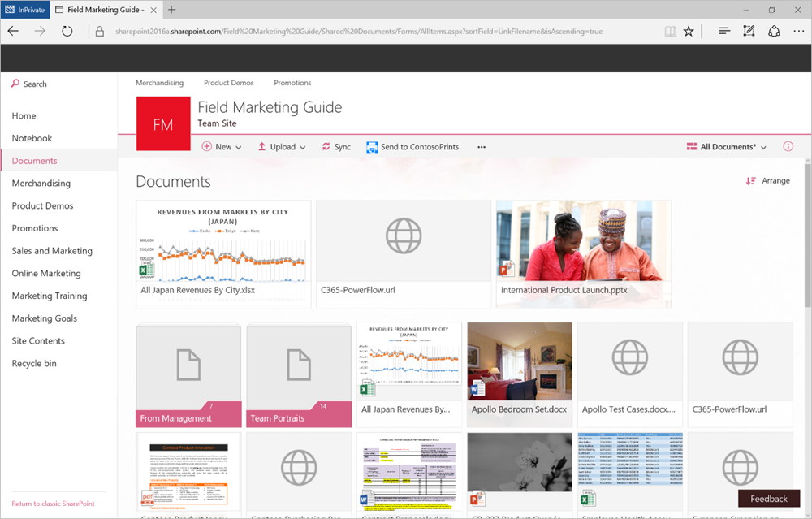Add the page to favorites with the star
The image size is (812, 519).
coord(689,30)
